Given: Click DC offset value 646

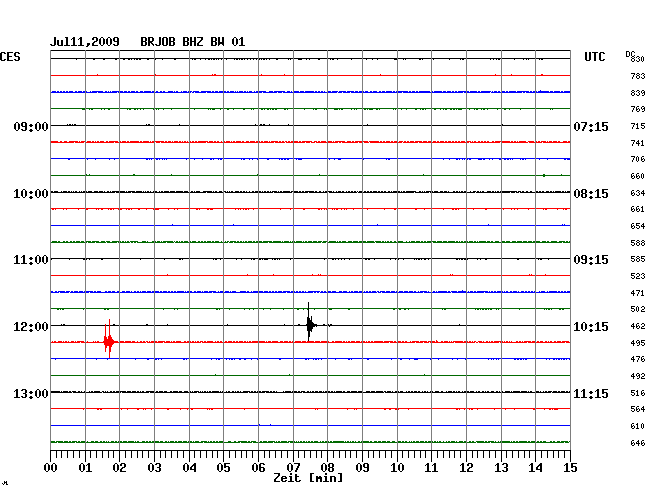Looking at the screenshot, I should click(x=638, y=443).
